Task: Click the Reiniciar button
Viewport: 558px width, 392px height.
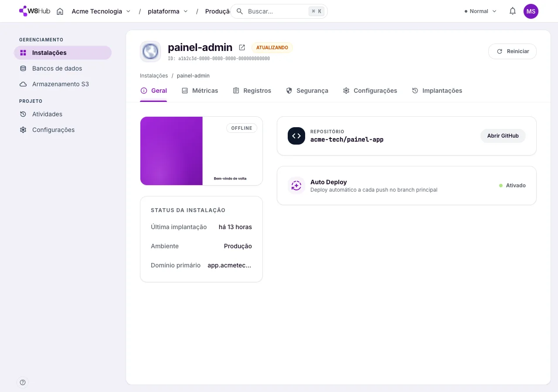Action: click(512, 51)
